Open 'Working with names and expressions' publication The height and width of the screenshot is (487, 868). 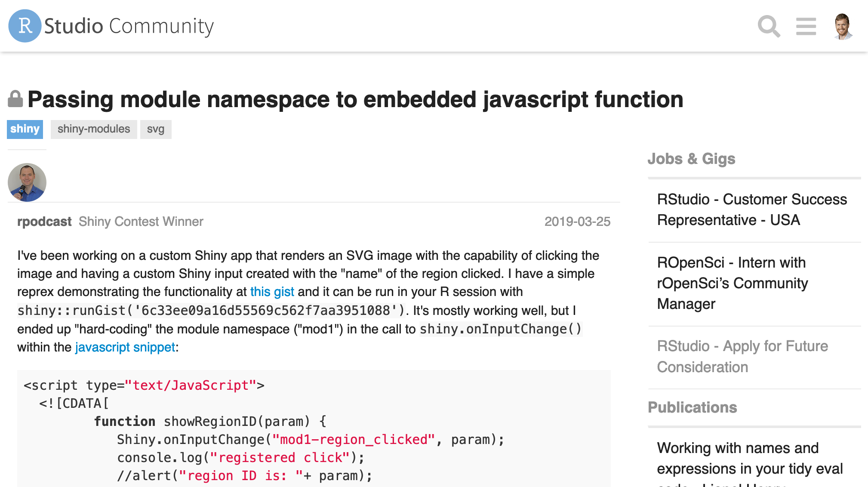(x=750, y=463)
